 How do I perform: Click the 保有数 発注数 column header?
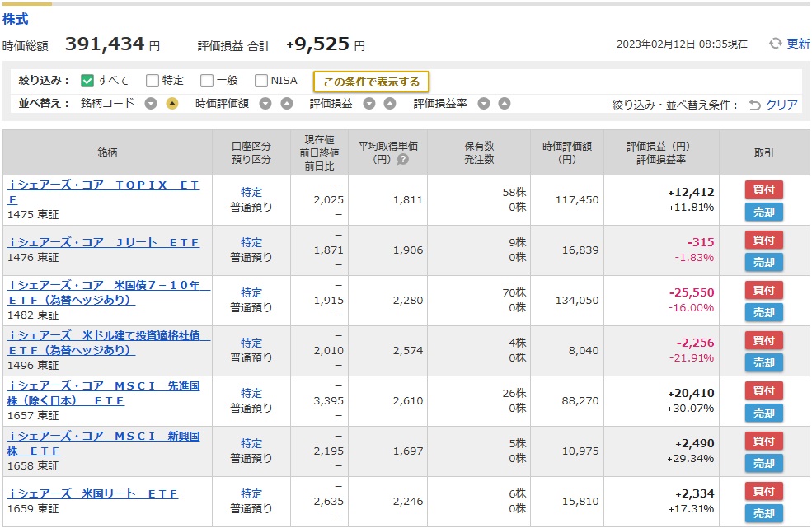(479, 152)
